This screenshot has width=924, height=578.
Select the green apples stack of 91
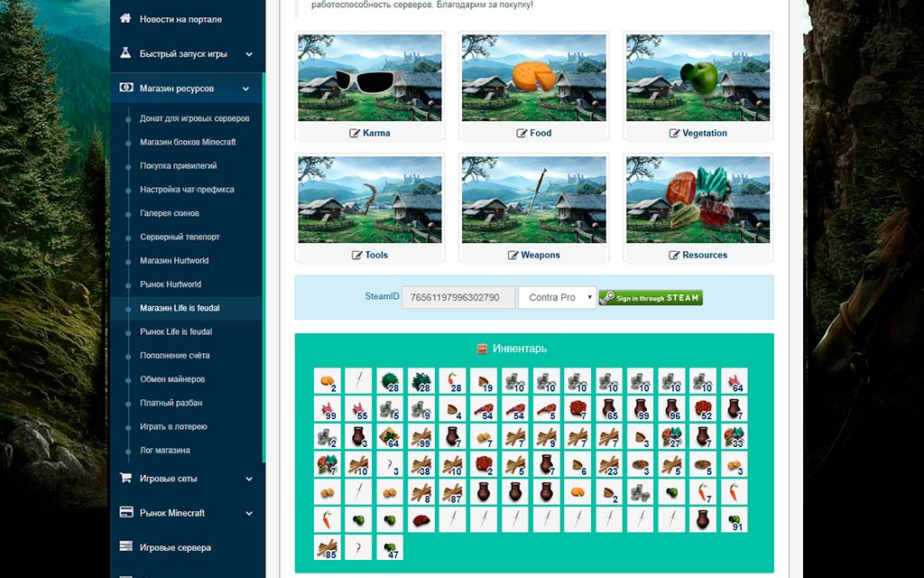point(734,520)
